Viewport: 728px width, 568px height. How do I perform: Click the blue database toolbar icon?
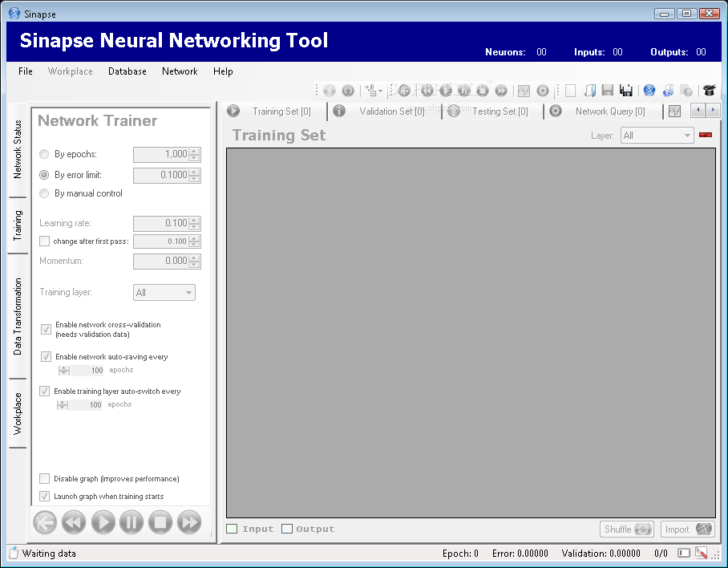[668, 91]
